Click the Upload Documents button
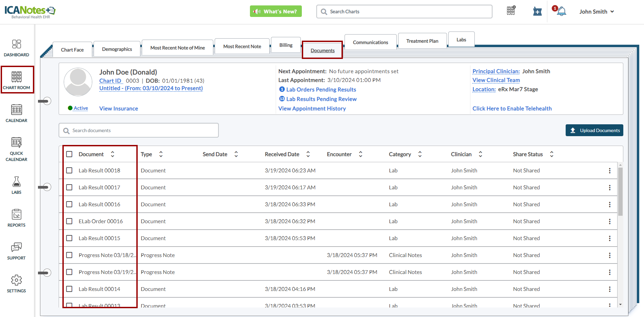Viewport: 644px width, 317px height. point(594,130)
